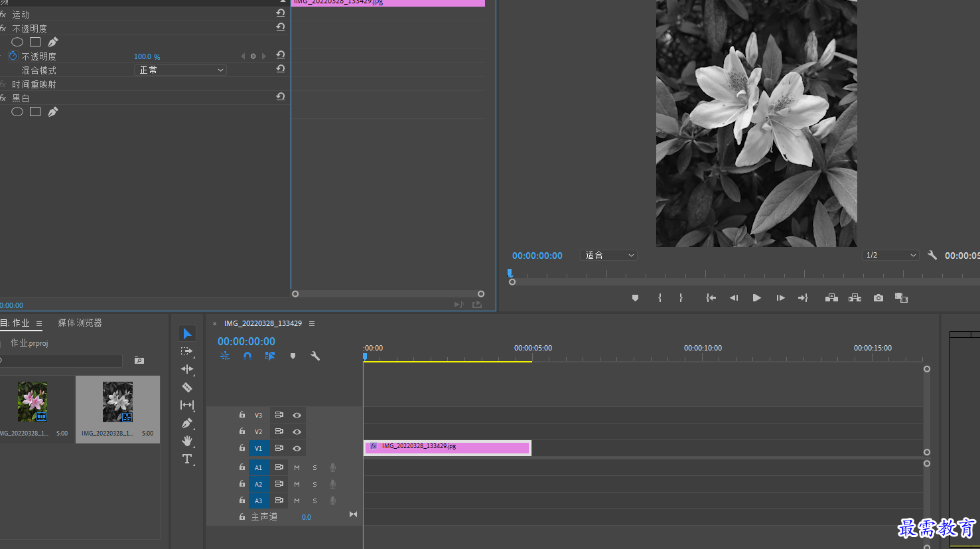
Task: Hide track V1 output eye
Action: (x=297, y=448)
